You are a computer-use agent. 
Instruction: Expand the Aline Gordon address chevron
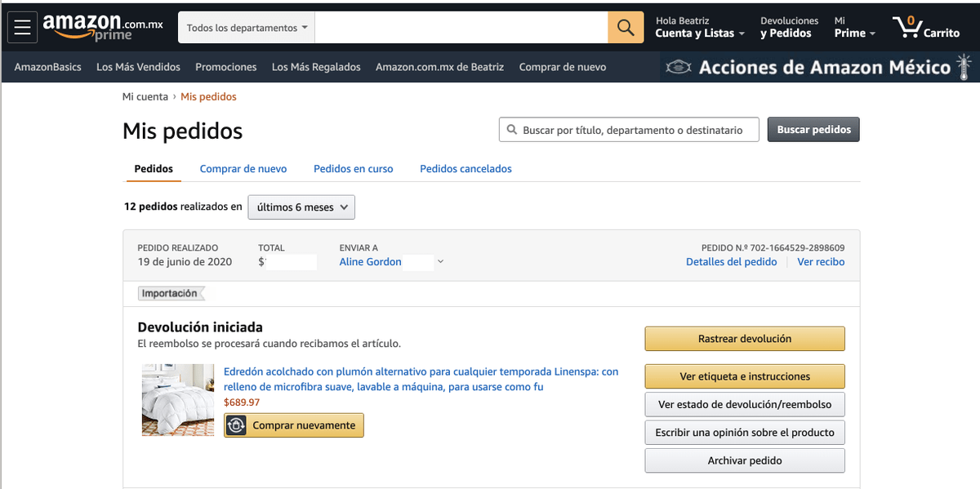441,262
